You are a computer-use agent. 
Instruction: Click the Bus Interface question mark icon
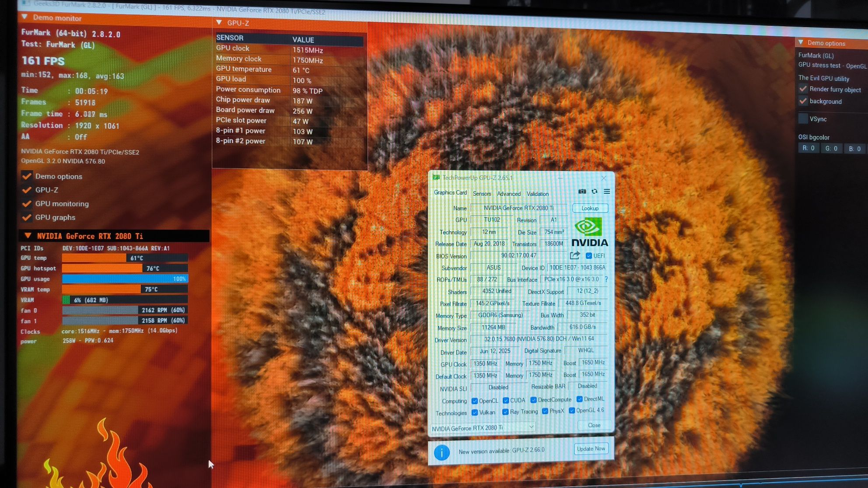(x=606, y=279)
